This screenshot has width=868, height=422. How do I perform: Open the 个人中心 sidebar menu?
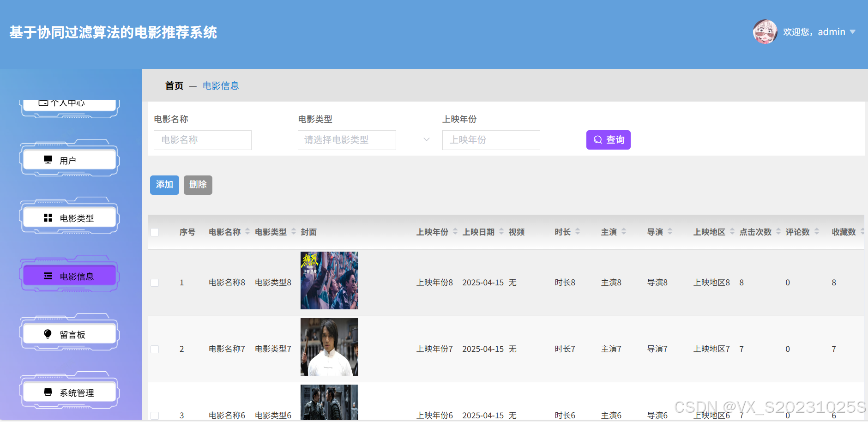(69, 105)
